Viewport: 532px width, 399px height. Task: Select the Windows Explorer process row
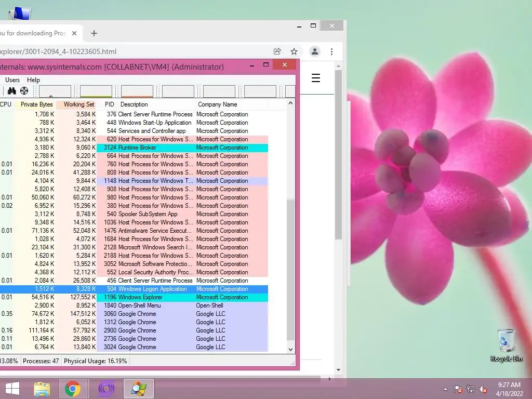(x=134, y=297)
